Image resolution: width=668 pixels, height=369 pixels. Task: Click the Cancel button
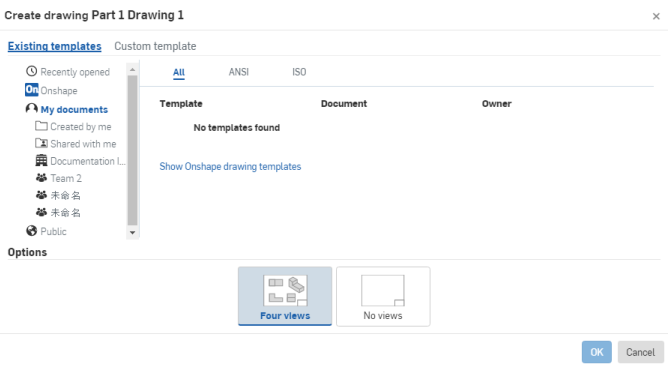click(x=640, y=352)
